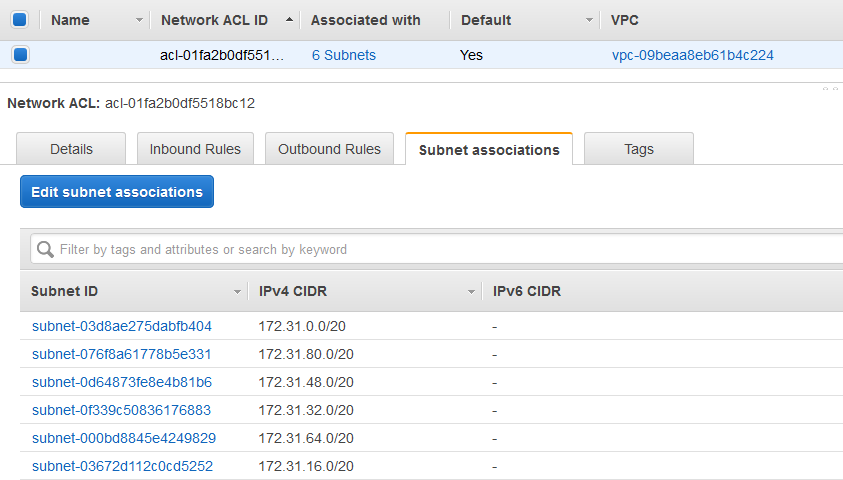Open the Subnet ID column dropdown arrow
This screenshot has height=480, width=843.
click(x=238, y=292)
